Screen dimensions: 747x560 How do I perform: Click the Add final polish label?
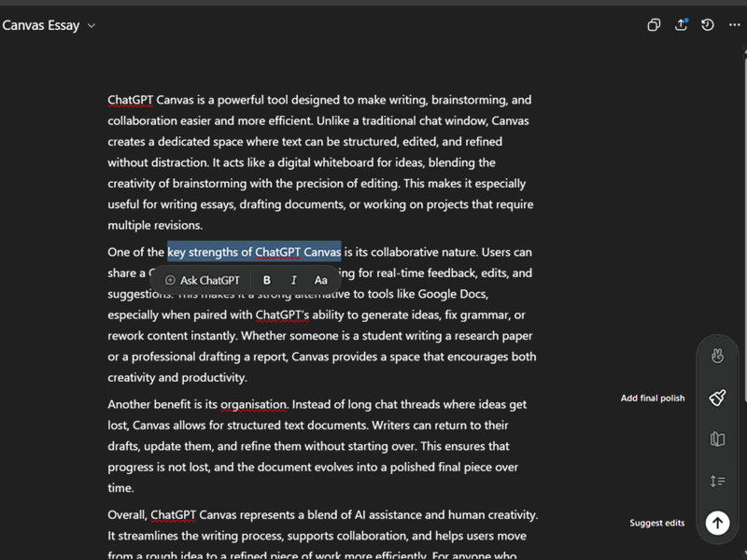pyautogui.click(x=652, y=399)
